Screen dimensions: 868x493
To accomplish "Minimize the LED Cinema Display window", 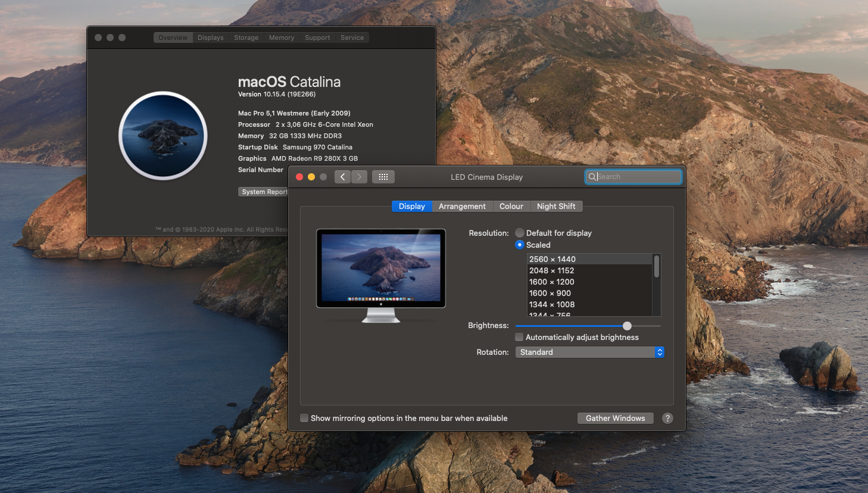I will tap(311, 177).
